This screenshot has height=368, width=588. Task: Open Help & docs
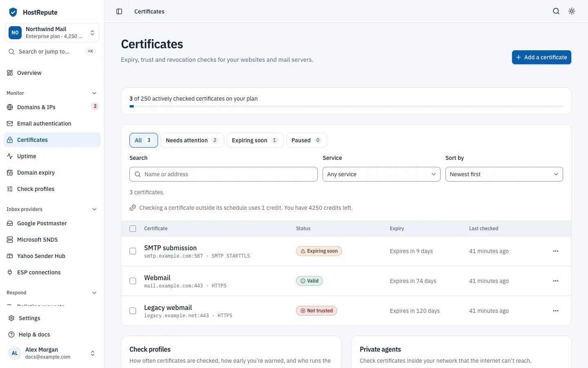pos(52,334)
